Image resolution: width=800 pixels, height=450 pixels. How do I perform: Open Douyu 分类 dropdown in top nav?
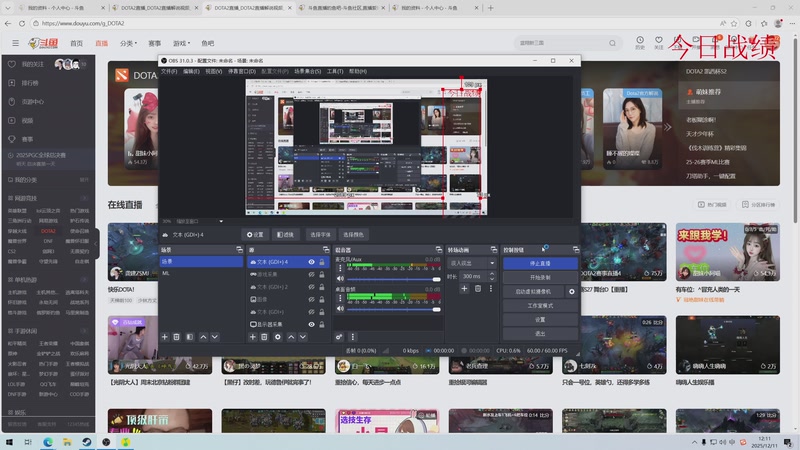coord(128,43)
